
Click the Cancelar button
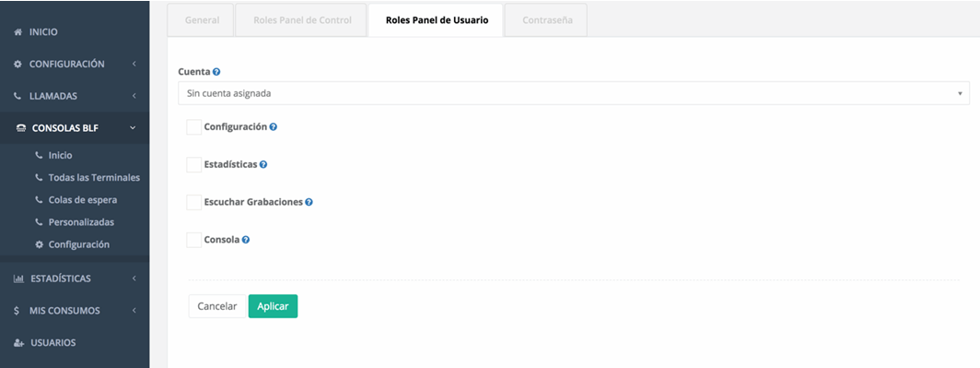coord(216,306)
